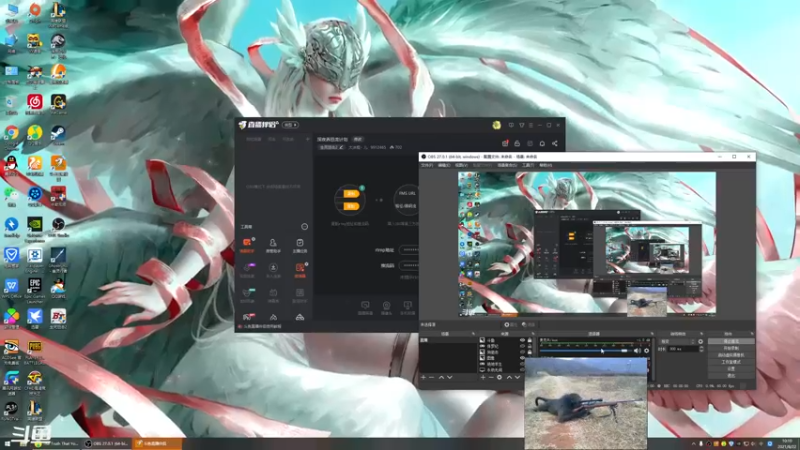Open the 文件(F) menu in OBS
800x450 pixels.
(x=427, y=165)
